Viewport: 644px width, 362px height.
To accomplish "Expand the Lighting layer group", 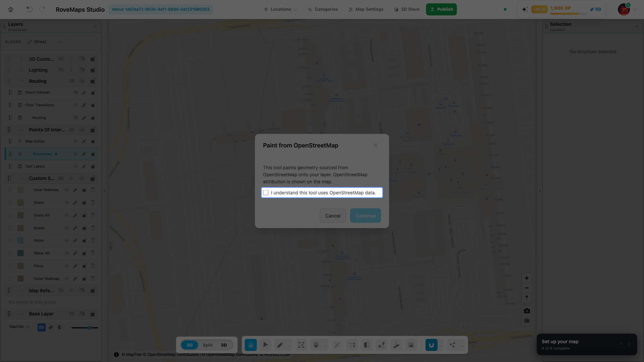I will coord(21,70).
